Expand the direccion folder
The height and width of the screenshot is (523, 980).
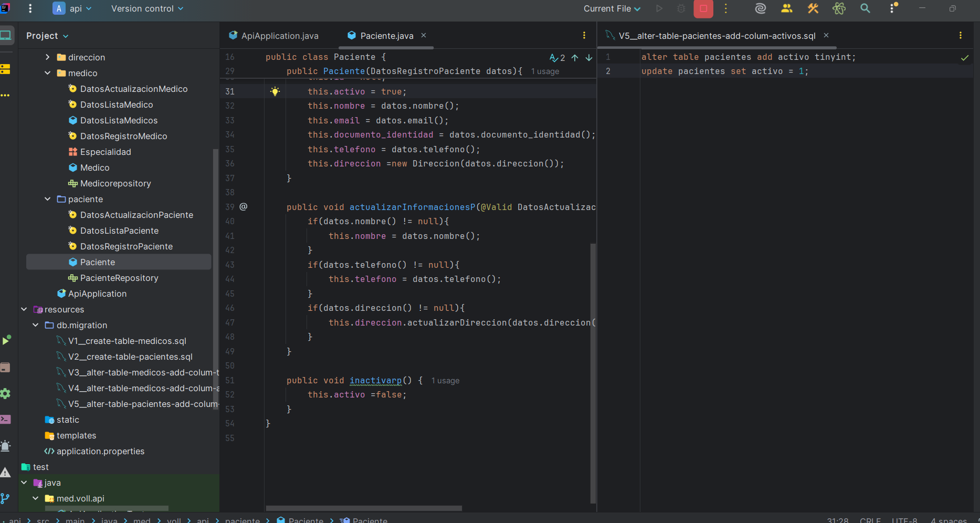pyautogui.click(x=47, y=57)
